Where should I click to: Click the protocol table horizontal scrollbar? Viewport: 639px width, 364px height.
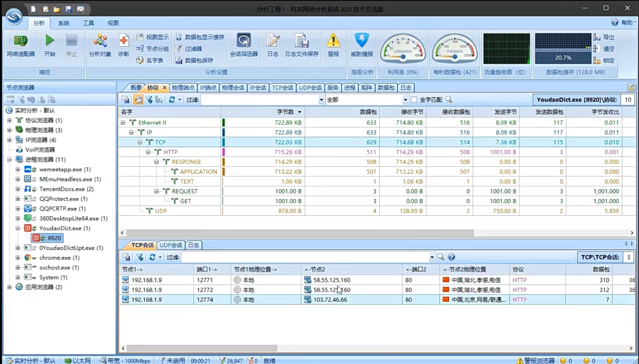click(300, 233)
